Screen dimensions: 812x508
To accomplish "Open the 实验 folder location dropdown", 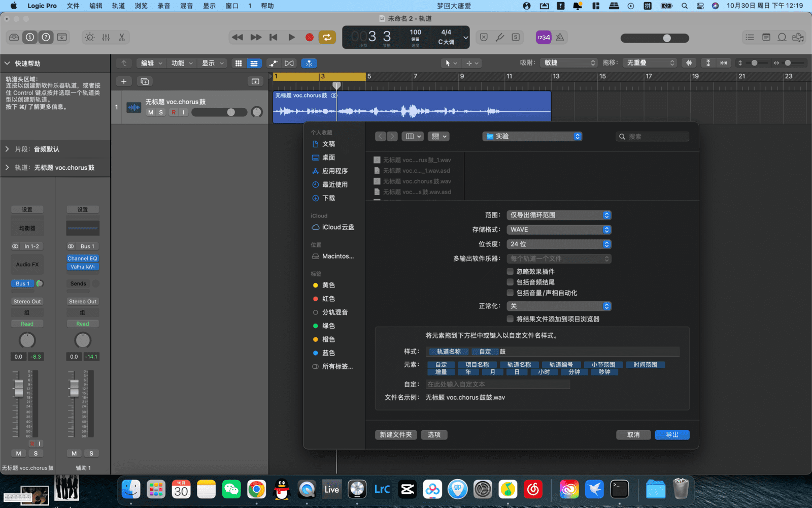I will coord(532,136).
